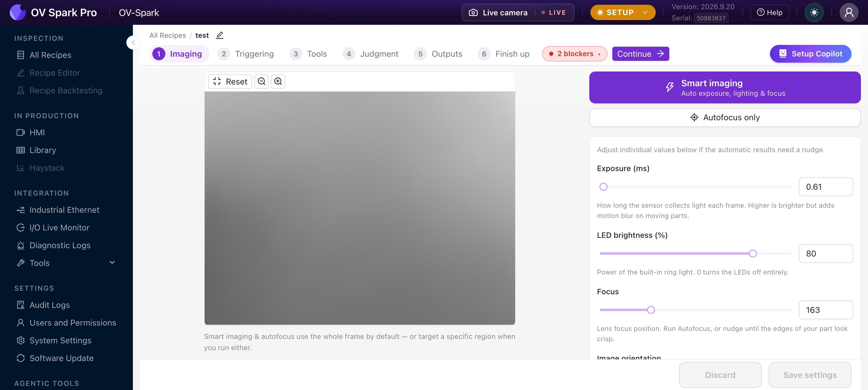Screen dimensions: 868x390
Task: Switch to the Triggering step tab
Action: coord(246,54)
